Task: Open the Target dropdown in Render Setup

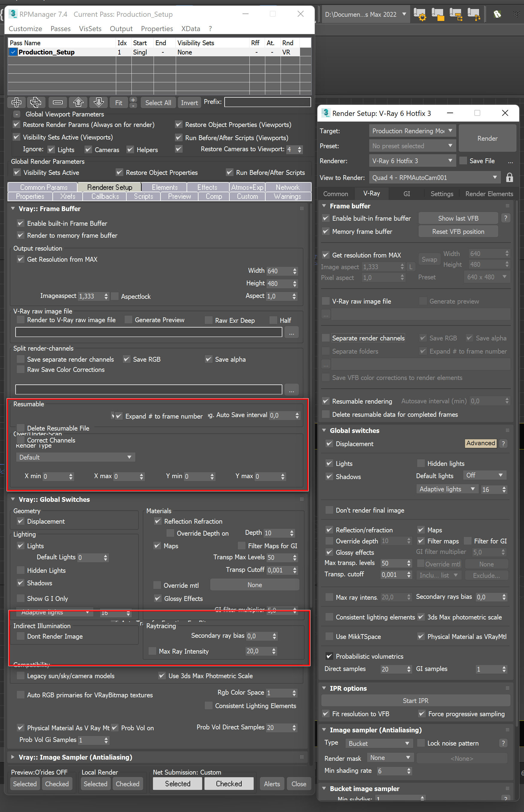Action: tap(412, 131)
